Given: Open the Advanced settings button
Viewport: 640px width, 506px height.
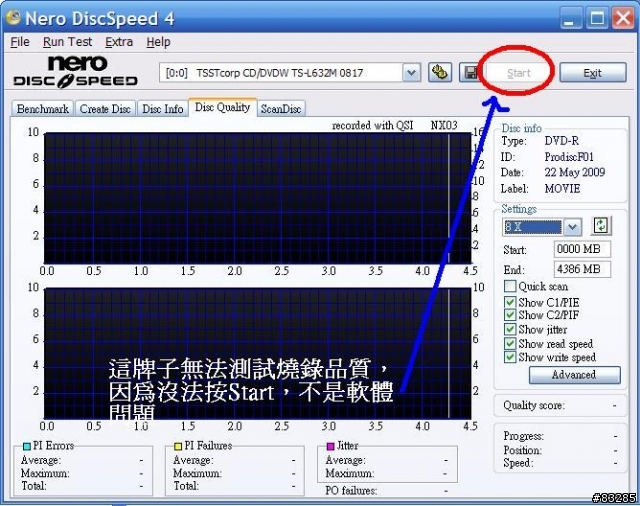Looking at the screenshot, I should click(574, 375).
